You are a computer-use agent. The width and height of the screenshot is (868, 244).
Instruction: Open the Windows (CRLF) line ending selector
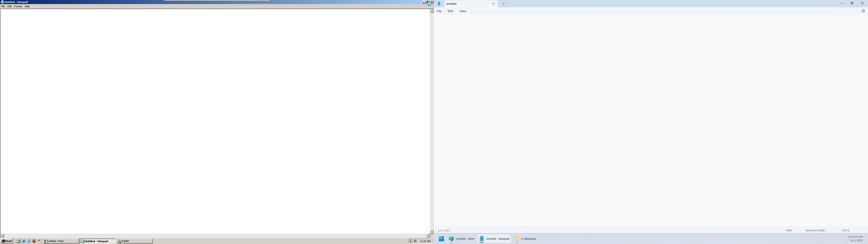coord(815,230)
